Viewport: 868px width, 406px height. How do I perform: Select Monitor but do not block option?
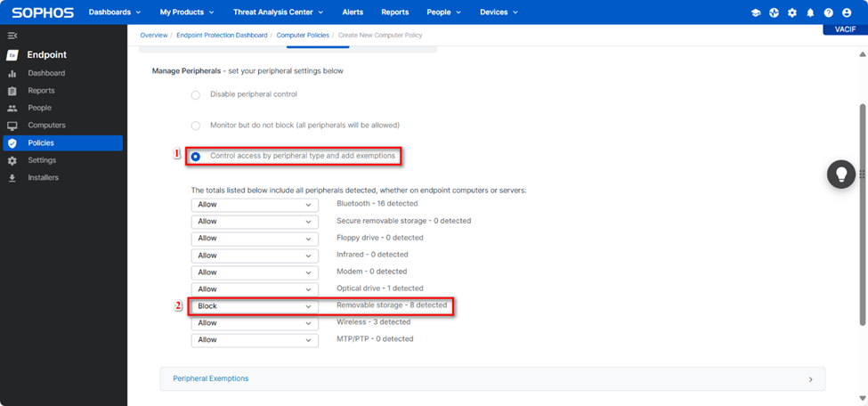(196, 126)
